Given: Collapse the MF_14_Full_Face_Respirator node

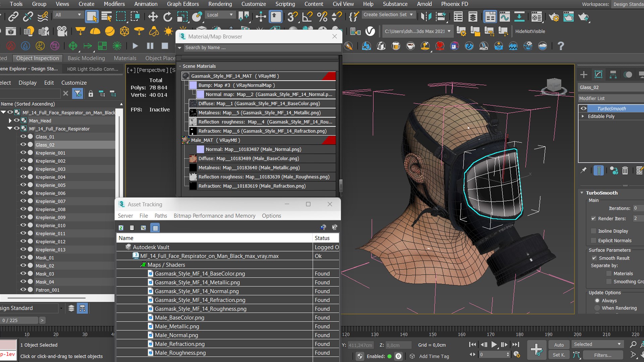Looking at the screenshot, I should click(x=10, y=128).
